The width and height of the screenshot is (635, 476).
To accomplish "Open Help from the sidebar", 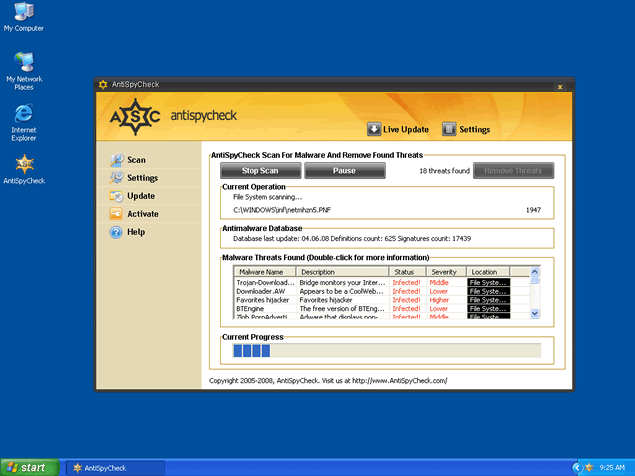I will coord(117,232).
